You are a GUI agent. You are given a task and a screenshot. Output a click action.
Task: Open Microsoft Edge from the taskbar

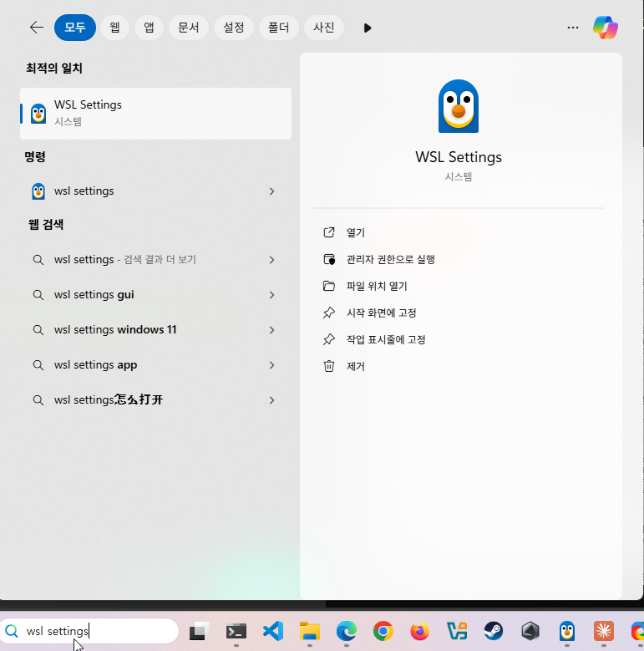(x=347, y=631)
